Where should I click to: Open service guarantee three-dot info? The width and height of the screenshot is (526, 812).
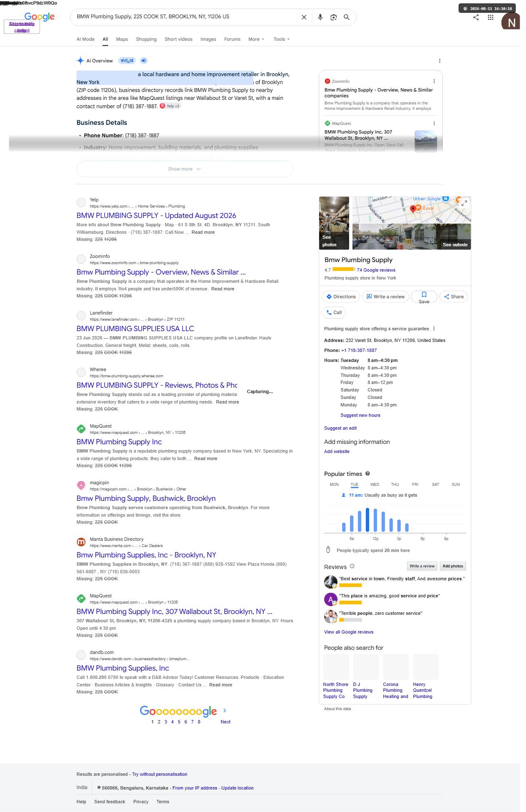[x=434, y=329]
